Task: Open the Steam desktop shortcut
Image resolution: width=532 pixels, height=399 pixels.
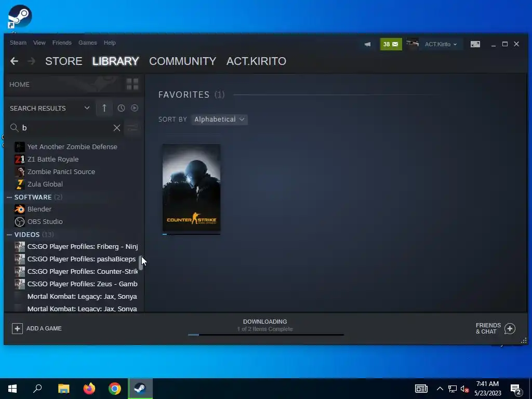Action: 20,16
